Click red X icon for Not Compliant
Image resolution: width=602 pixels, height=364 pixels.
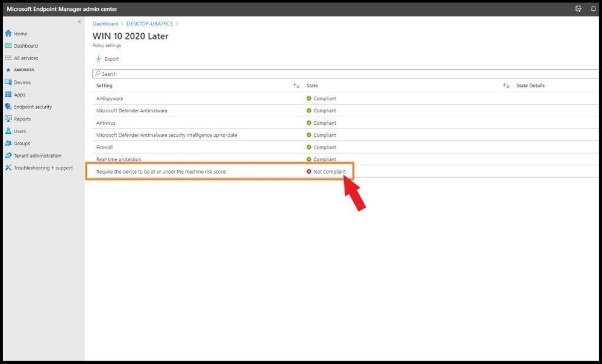tap(309, 172)
